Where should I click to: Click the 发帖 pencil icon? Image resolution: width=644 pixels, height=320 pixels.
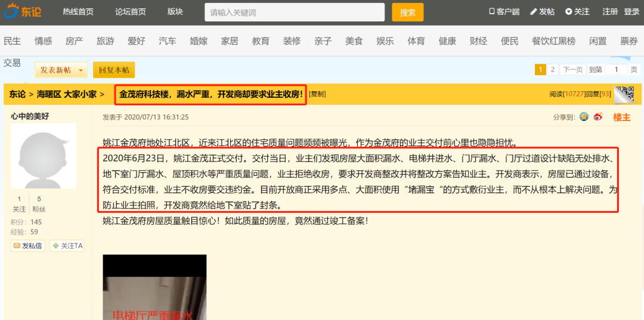[534, 11]
